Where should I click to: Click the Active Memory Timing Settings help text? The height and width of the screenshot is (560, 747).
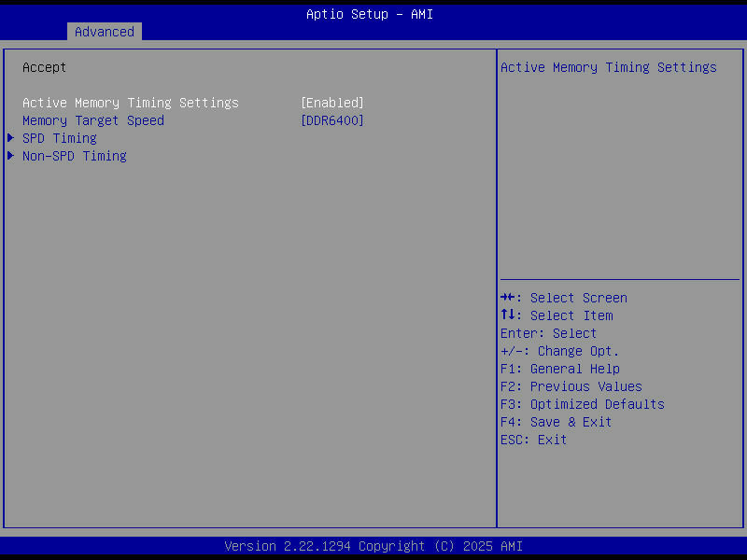pyautogui.click(x=608, y=67)
